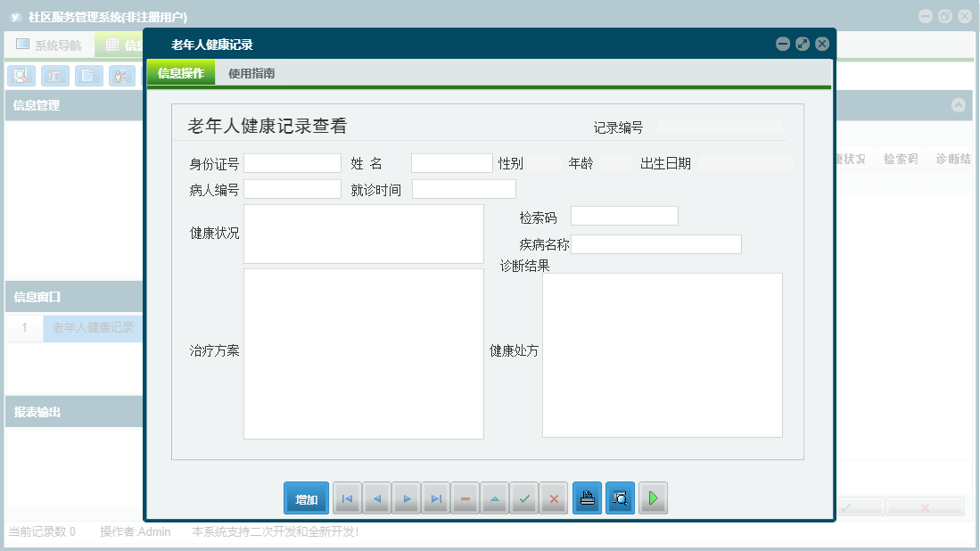Click the row number 1 cell in 信息窗口
The height and width of the screenshot is (551, 980).
[25, 327]
